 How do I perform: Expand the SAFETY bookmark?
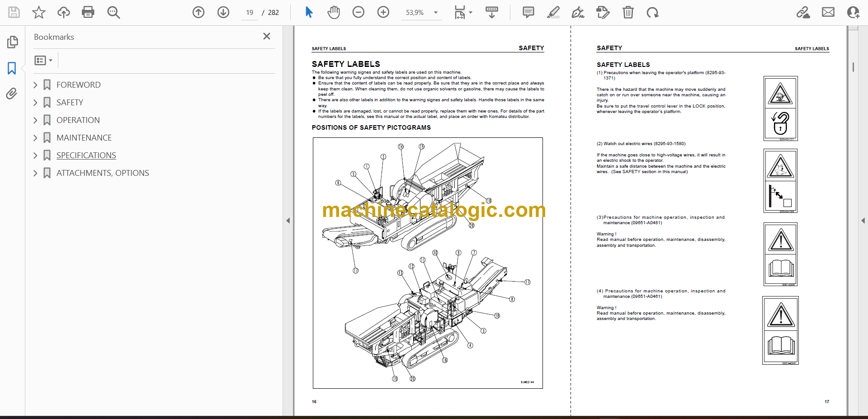[x=35, y=103]
